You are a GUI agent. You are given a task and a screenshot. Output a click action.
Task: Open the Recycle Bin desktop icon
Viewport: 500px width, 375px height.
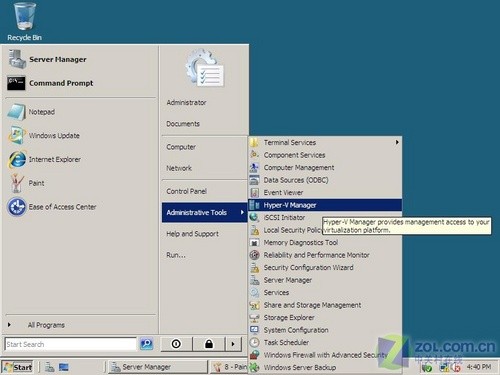(24, 22)
